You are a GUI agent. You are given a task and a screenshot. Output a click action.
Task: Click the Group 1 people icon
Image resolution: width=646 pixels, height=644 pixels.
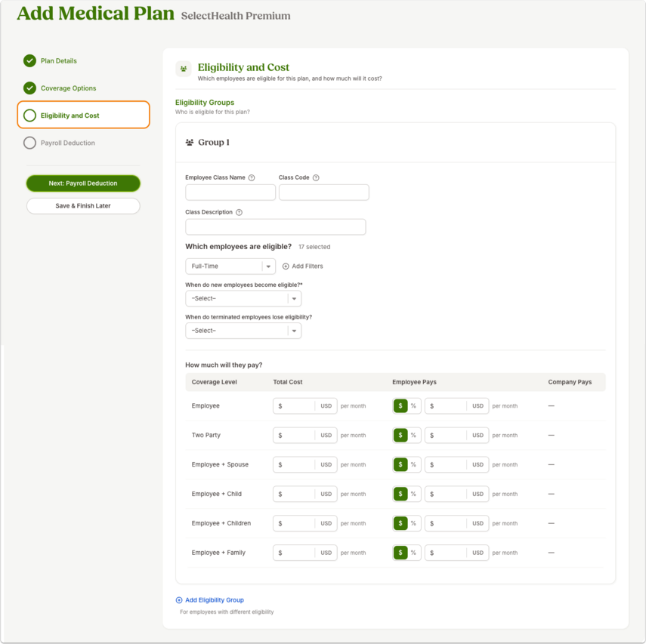click(190, 143)
